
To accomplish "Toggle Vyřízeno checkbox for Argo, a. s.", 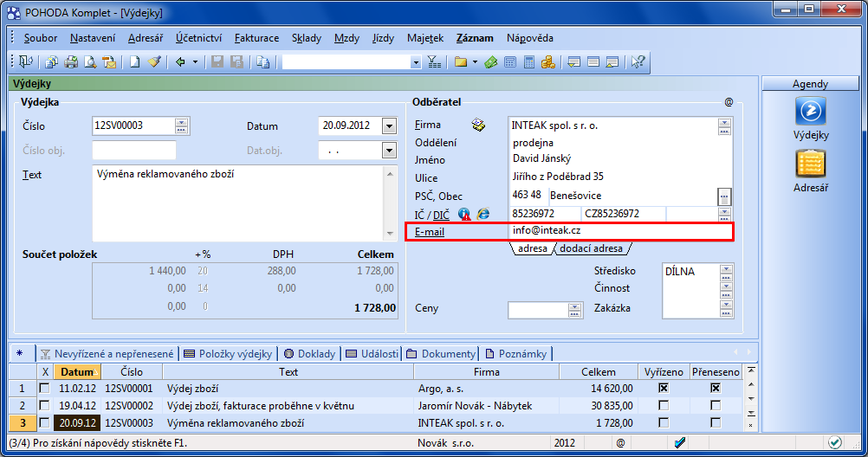I will 664,389.
